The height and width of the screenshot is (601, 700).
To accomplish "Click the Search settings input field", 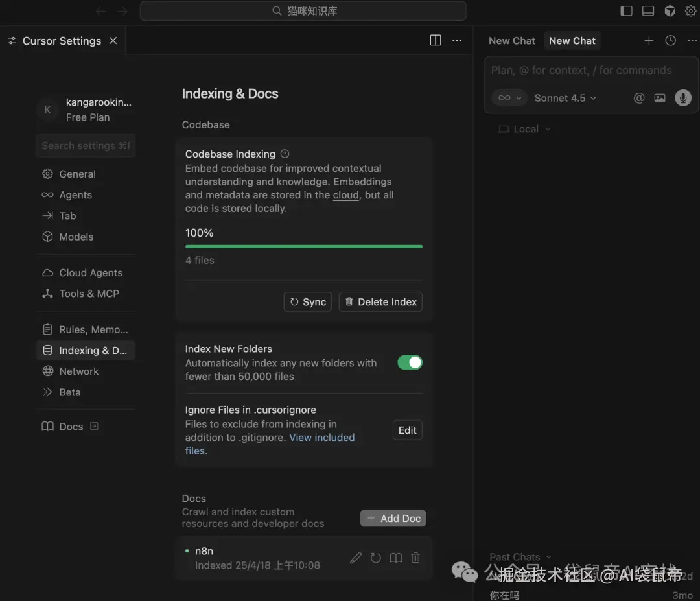I will (86, 146).
